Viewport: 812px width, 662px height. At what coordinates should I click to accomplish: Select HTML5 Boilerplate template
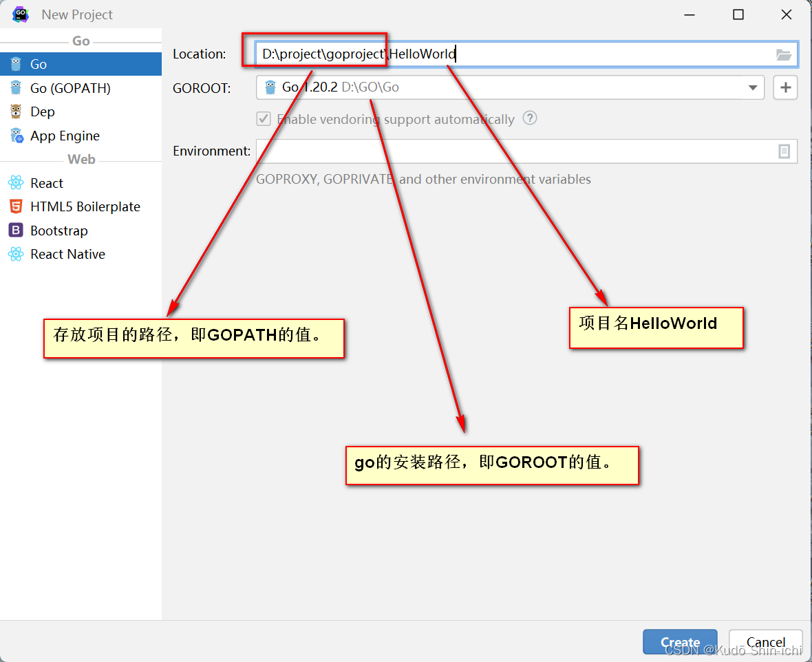click(81, 206)
